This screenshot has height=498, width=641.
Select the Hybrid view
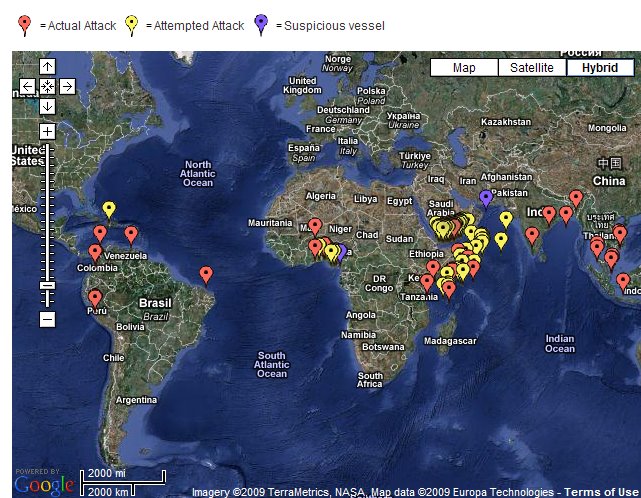[x=600, y=67]
